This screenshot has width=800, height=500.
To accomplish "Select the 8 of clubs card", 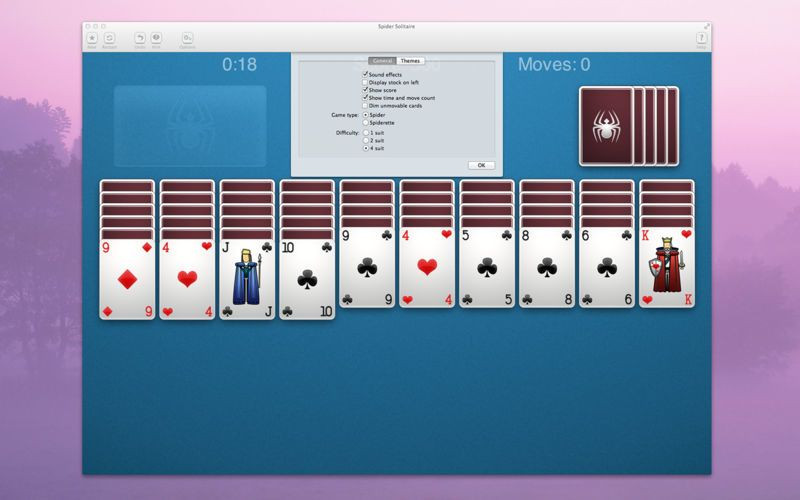I will (x=547, y=267).
